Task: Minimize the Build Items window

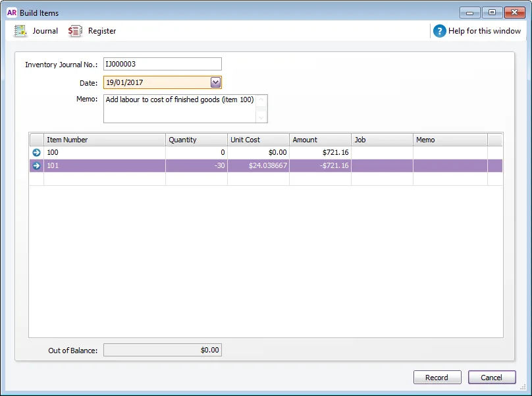Action: click(x=470, y=13)
